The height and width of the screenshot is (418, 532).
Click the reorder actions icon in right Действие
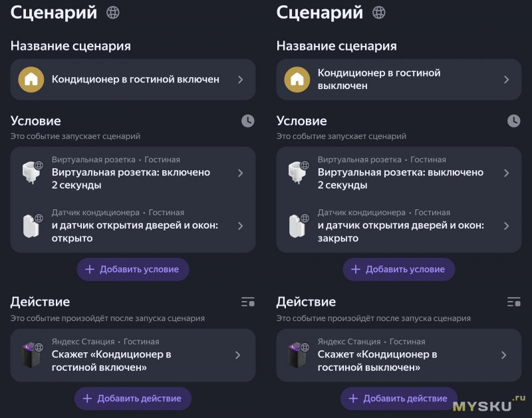tap(513, 302)
